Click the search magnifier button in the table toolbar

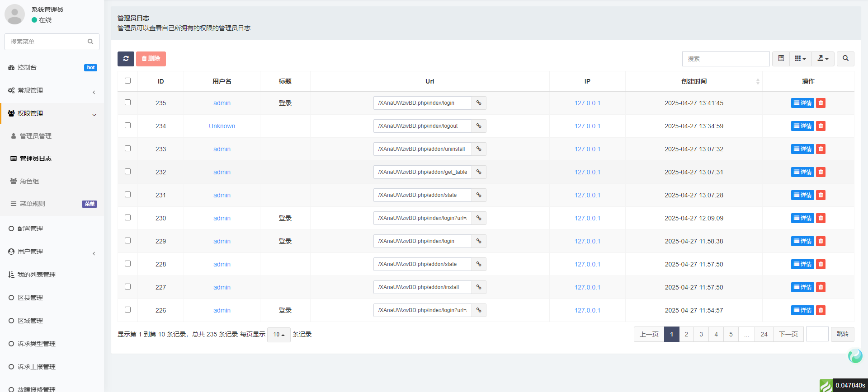(x=845, y=59)
